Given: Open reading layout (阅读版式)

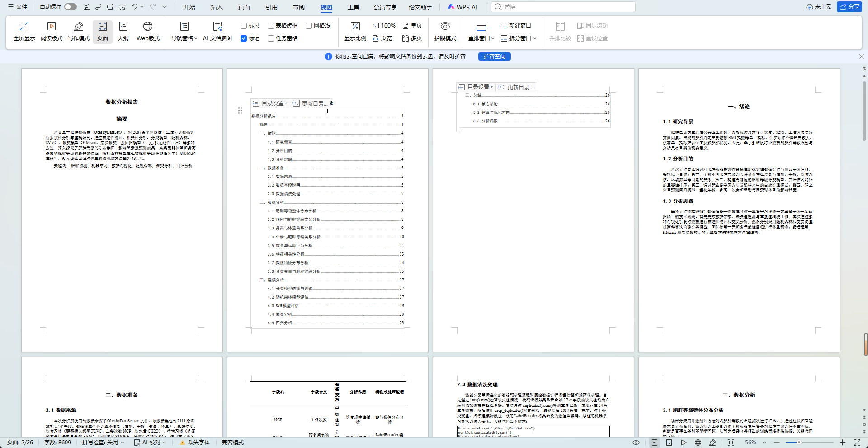Looking at the screenshot, I should (x=52, y=32).
